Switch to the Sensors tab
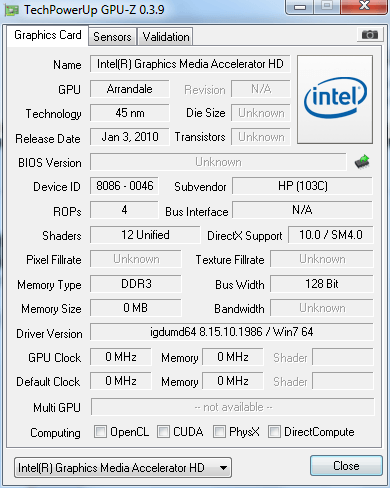 [x=112, y=37]
